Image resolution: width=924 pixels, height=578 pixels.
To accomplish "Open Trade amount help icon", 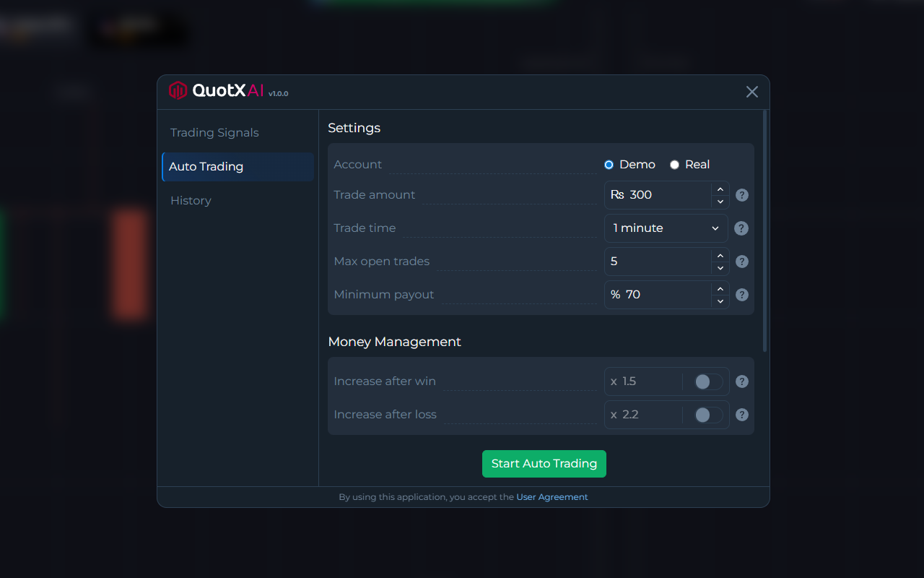I will (741, 195).
